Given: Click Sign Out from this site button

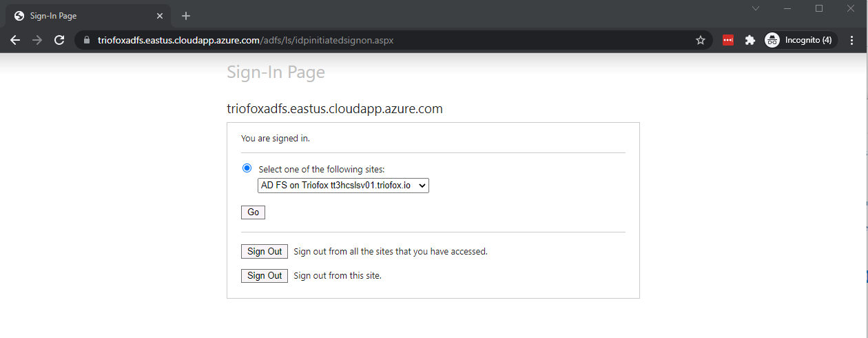Looking at the screenshot, I should point(265,275).
